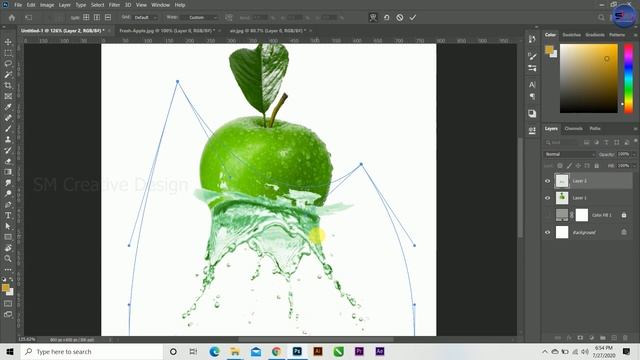Switch to the Channels tab
The image size is (640, 360).
pyautogui.click(x=573, y=129)
